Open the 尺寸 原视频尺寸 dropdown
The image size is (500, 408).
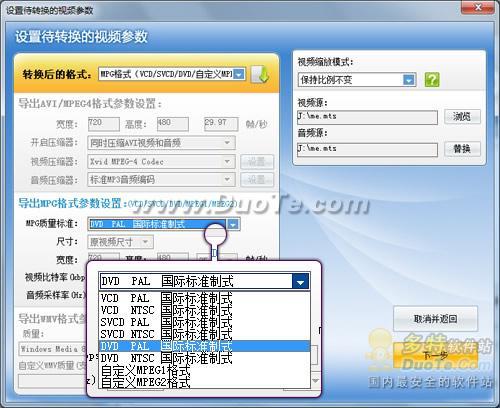[x=120, y=242]
